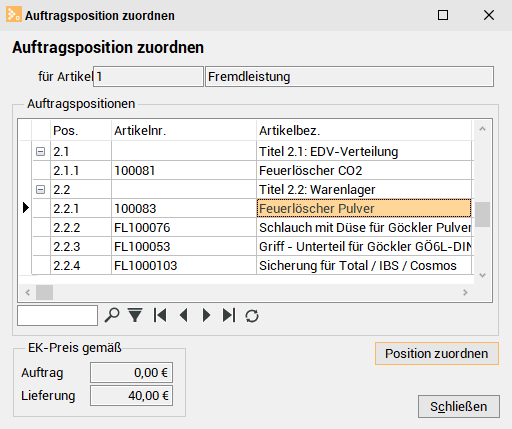Click the search text field below grid
The height and width of the screenshot is (429, 512).
click(57, 315)
